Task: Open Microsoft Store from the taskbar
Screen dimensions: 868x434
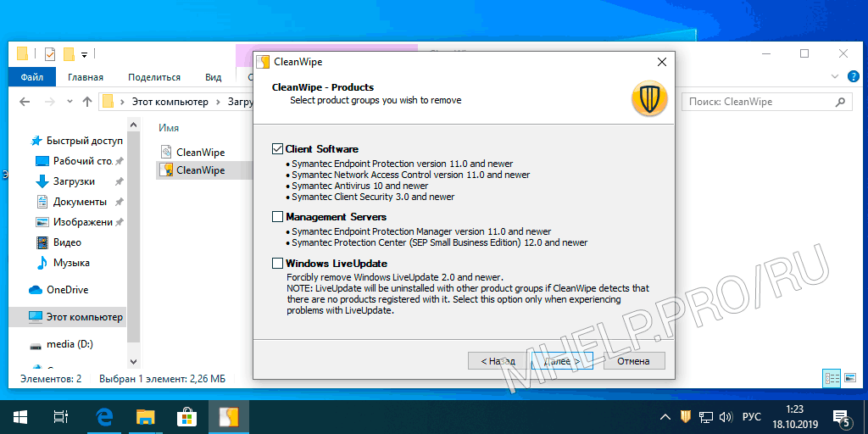Action: point(186,416)
